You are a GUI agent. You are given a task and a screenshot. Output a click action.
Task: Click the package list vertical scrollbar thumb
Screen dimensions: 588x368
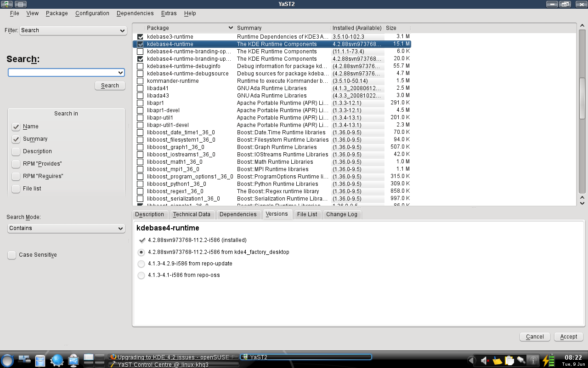[582, 99]
